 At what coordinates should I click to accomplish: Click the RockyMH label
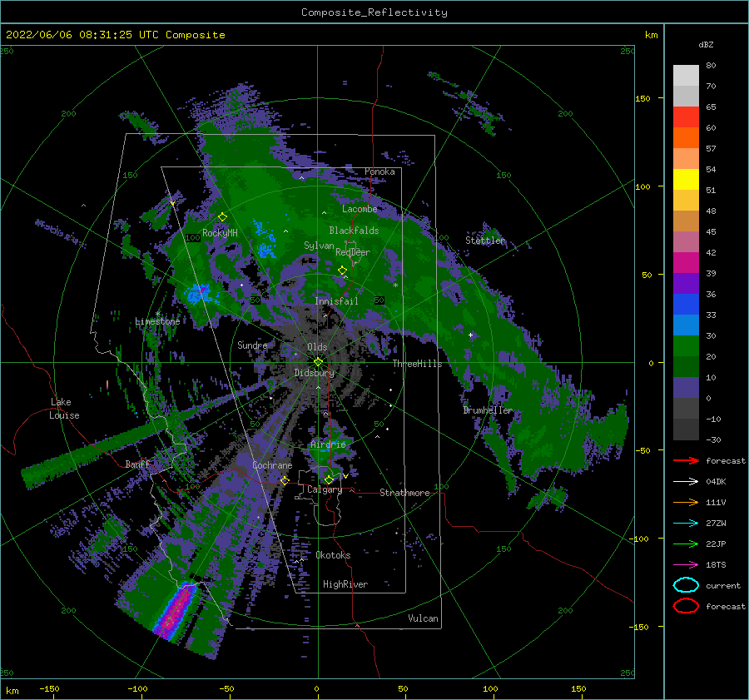[x=220, y=233]
